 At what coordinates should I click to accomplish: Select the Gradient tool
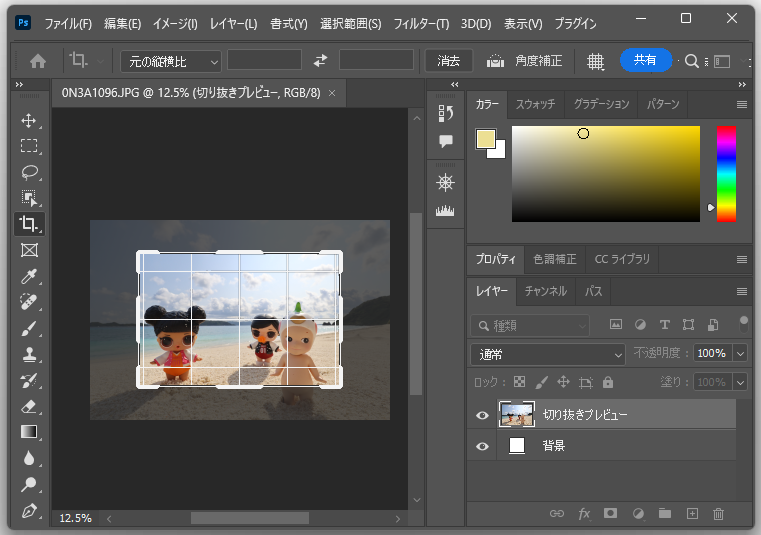[29, 432]
